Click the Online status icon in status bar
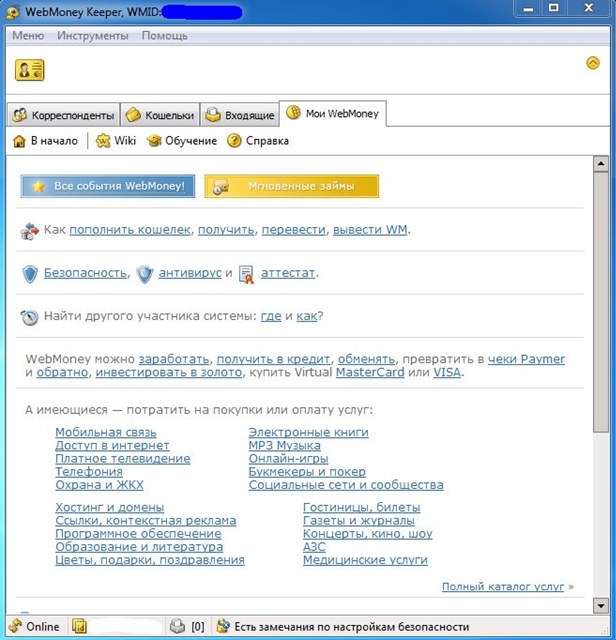The width and height of the screenshot is (616, 640). click(x=15, y=626)
